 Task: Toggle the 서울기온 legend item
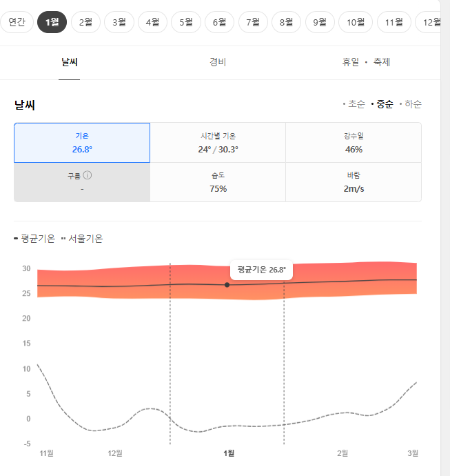pos(82,239)
